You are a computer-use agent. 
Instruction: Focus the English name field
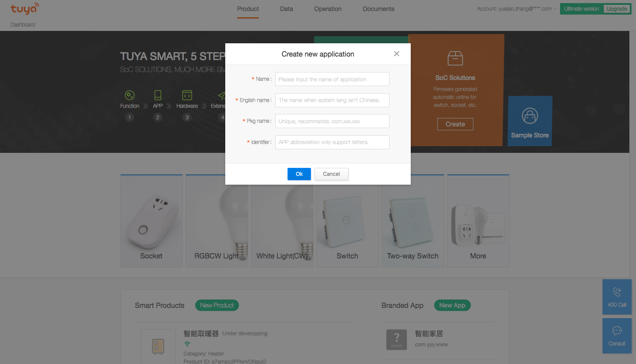pos(332,100)
